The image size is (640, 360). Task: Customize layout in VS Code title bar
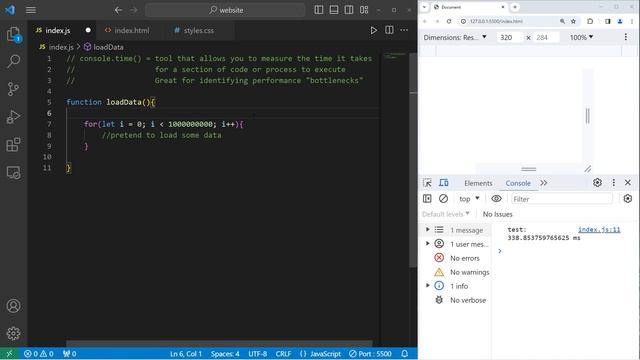point(364,10)
